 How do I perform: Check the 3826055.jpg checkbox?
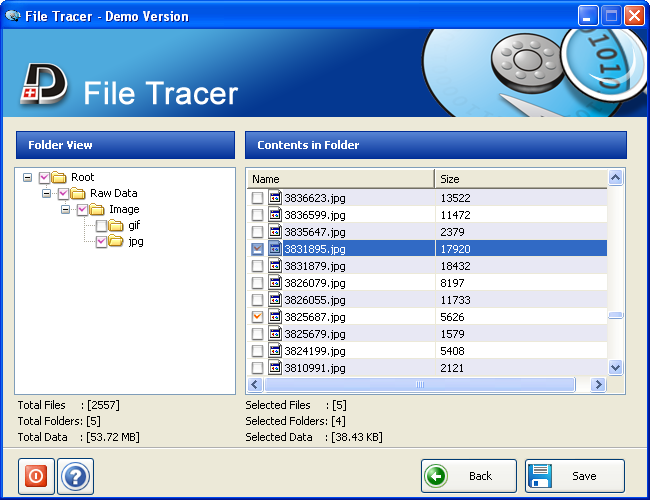click(x=257, y=300)
